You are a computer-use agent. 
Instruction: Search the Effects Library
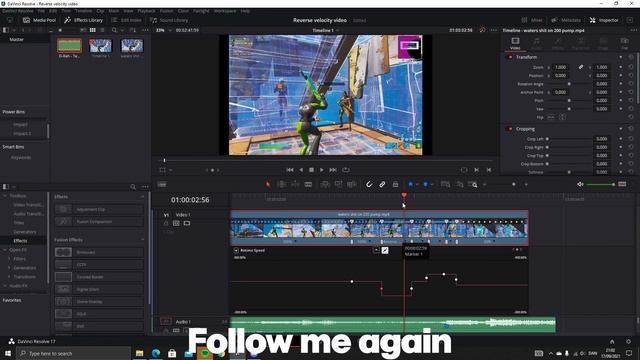point(133,187)
